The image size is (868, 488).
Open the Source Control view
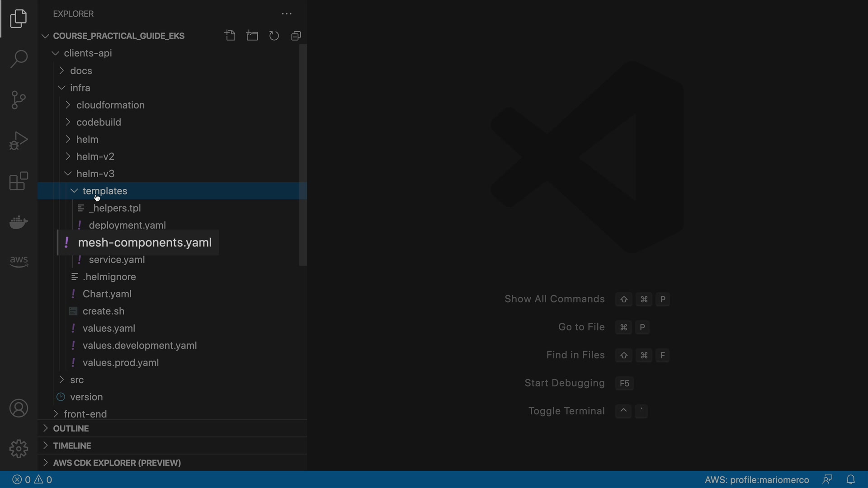19,100
